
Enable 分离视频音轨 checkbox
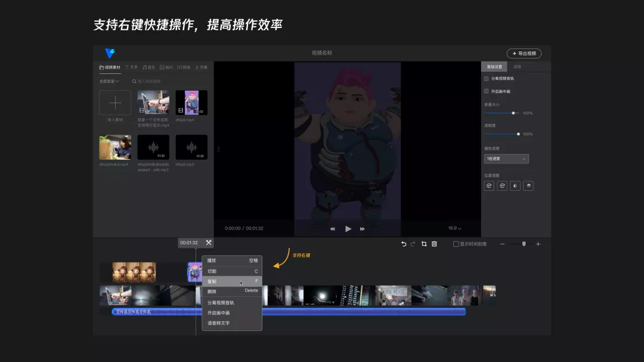pyautogui.click(x=487, y=79)
